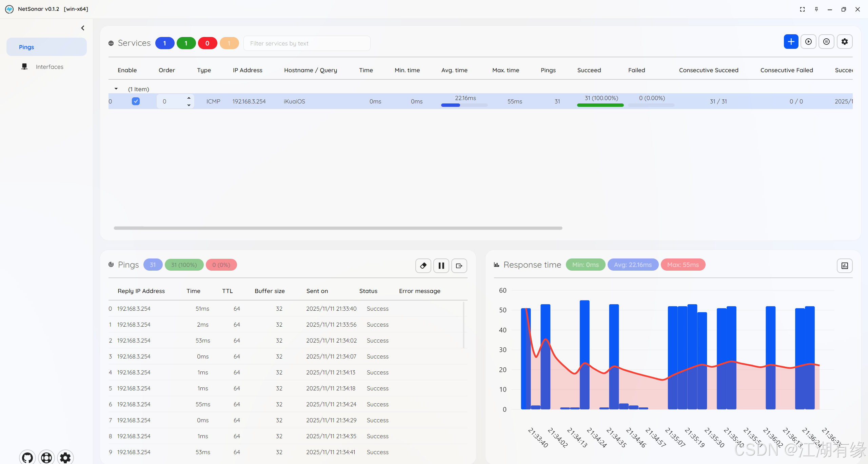
Task: Open Services panel settings gear
Action: click(x=845, y=42)
